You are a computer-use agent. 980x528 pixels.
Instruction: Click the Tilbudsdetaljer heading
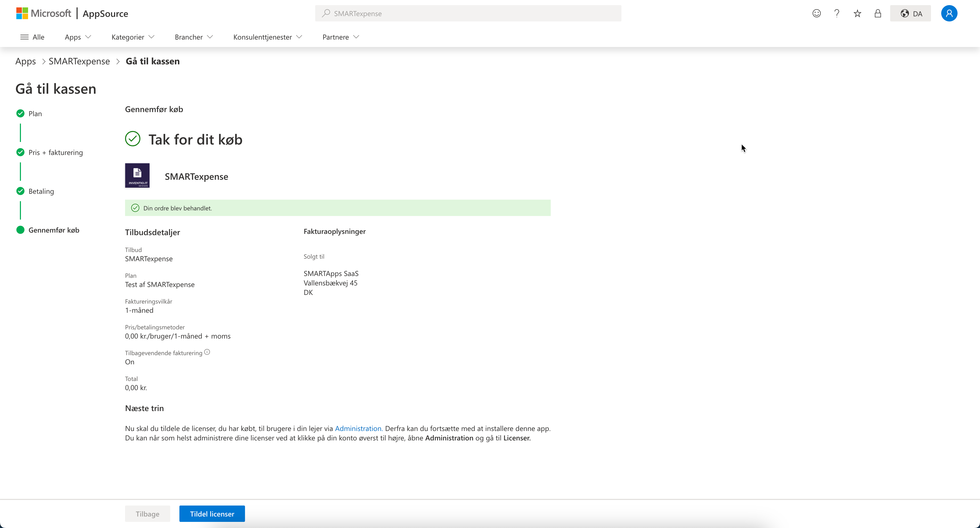[153, 232]
